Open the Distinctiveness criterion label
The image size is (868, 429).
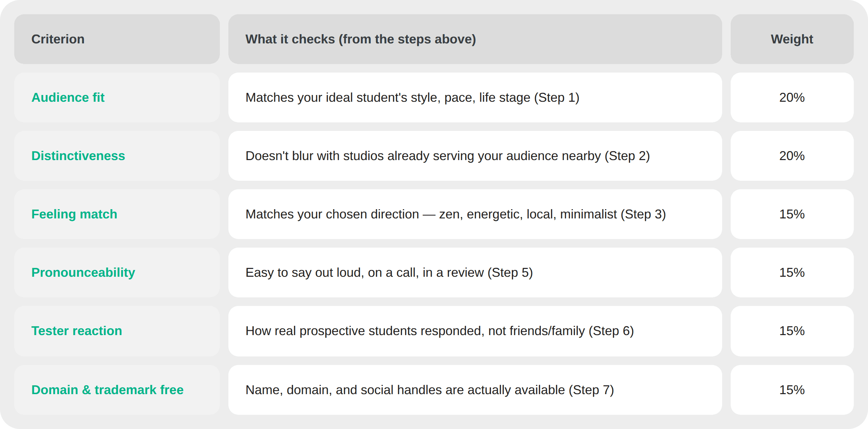[x=78, y=156]
